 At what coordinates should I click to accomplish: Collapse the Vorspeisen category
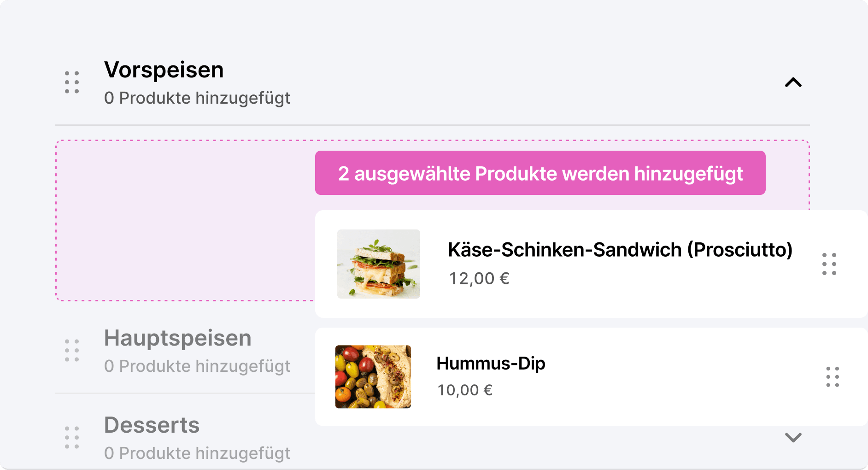(793, 82)
